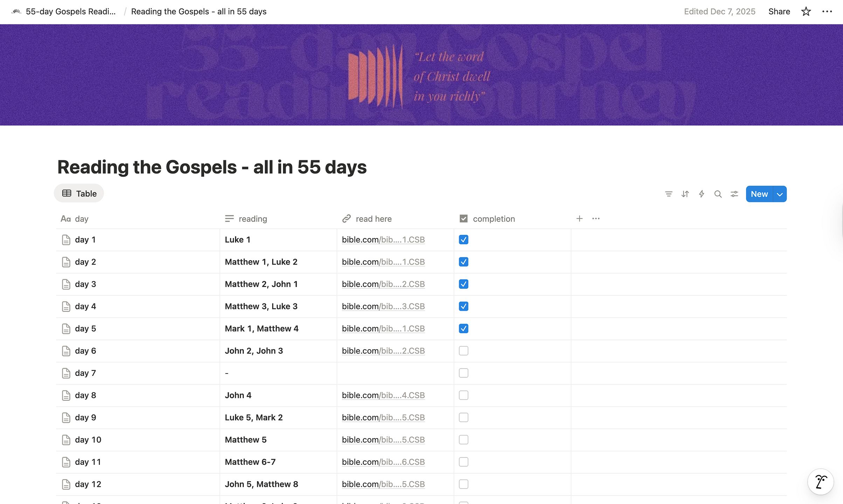Open the filter icon in database toolbar

pos(669,194)
